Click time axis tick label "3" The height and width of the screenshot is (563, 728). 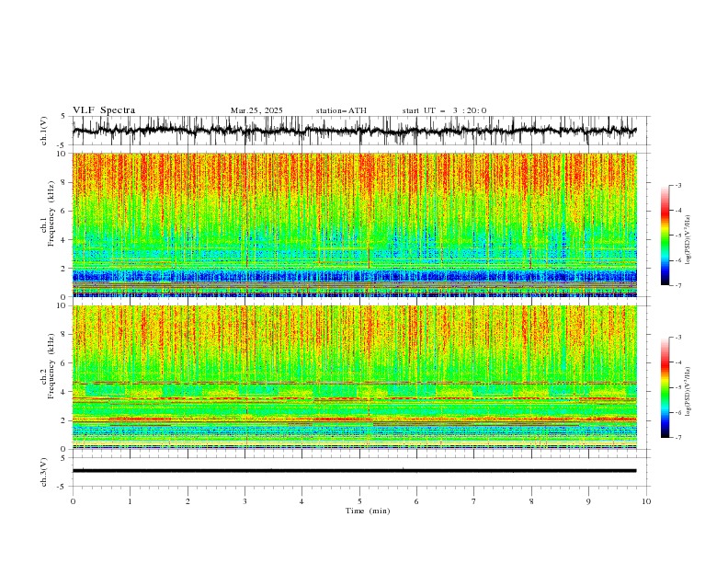(x=245, y=501)
